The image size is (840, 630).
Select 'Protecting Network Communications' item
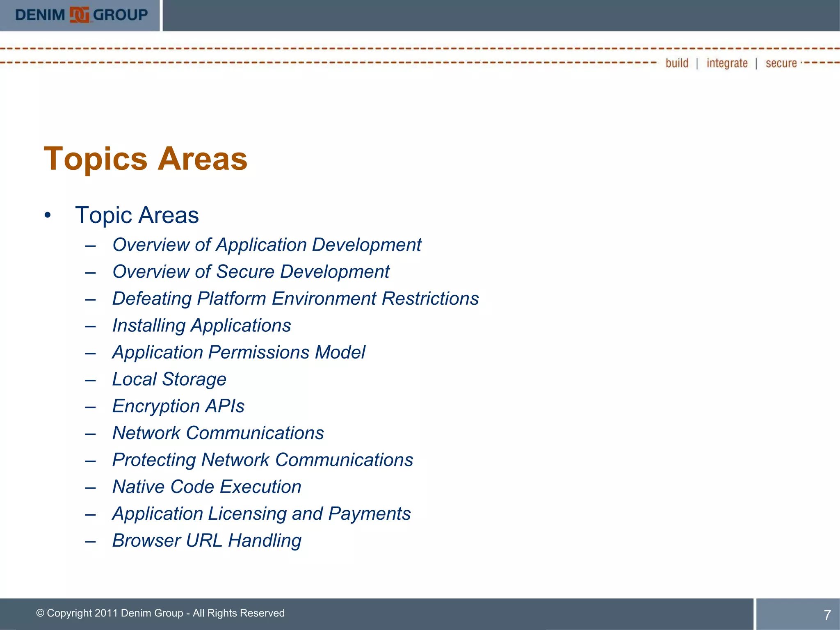262,460
